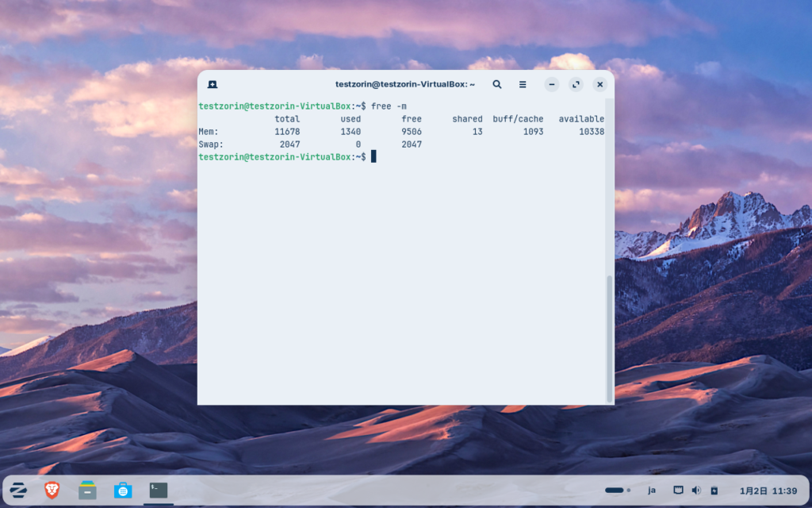
Task: Open a new terminal tab
Action: (x=213, y=84)
